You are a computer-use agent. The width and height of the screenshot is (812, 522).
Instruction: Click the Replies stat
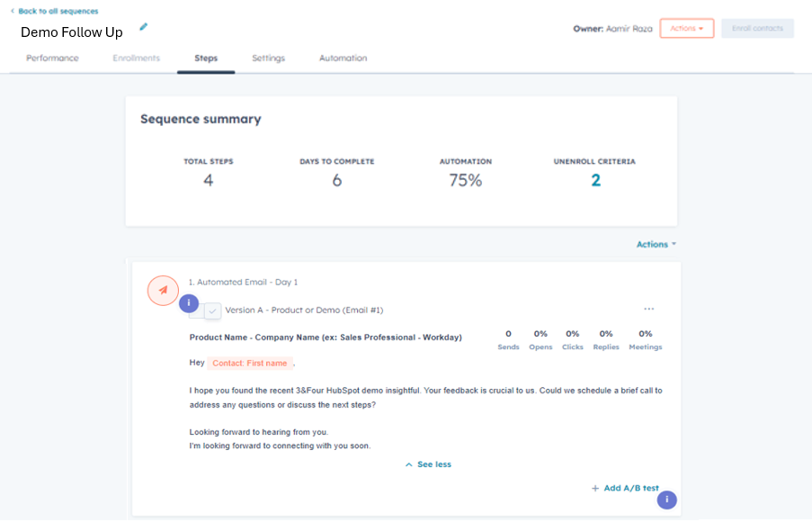(606, 340)
